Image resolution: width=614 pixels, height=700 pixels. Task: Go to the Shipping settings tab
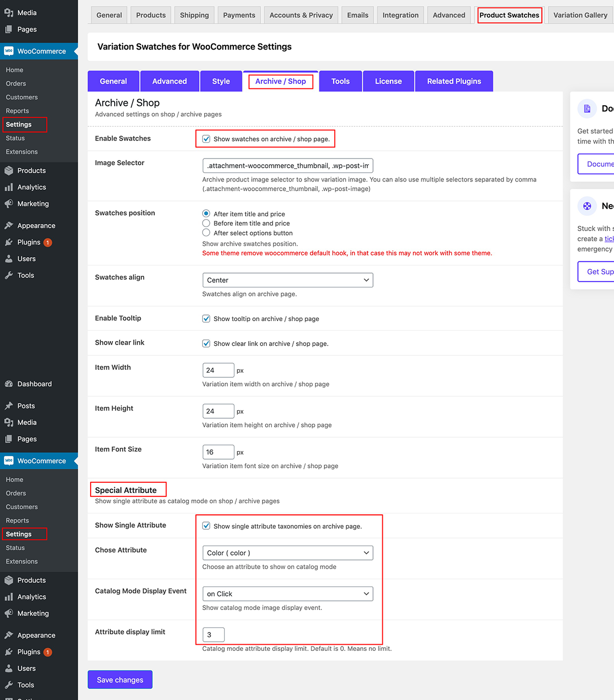tap(194, 15)
